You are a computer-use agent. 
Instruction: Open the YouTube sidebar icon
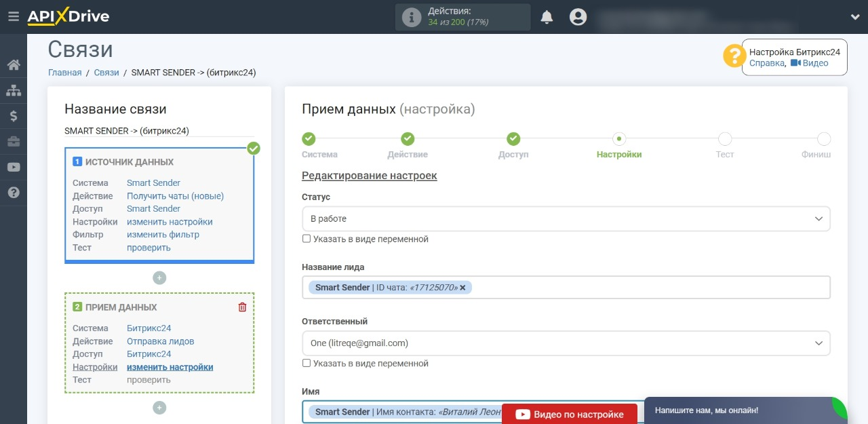tap(13, 167)
